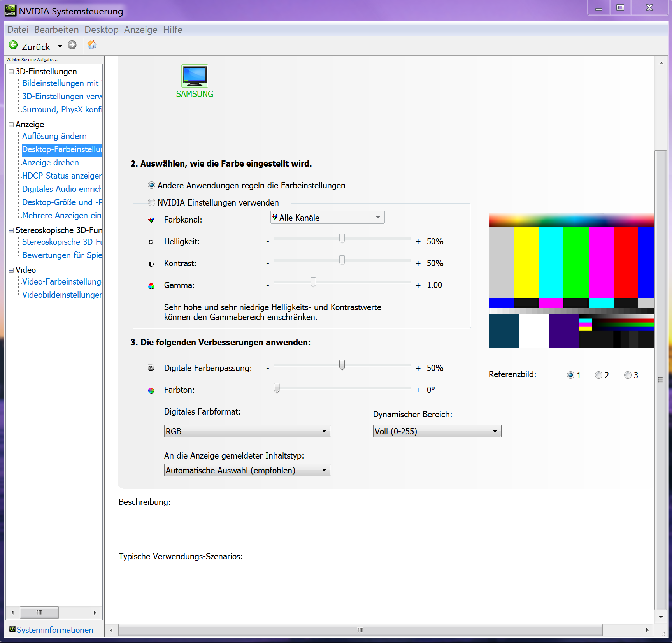
Task: Click left arrow of task tree scrollbar
Action: (x=12, y=612)
